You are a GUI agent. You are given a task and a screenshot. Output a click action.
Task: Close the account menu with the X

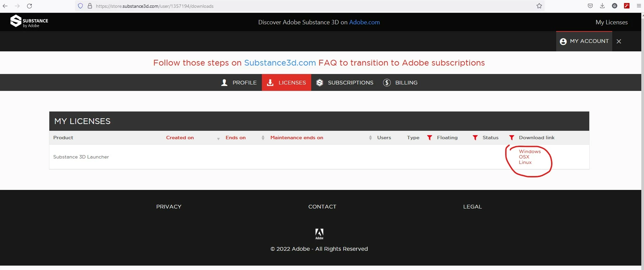pos(619,41)
